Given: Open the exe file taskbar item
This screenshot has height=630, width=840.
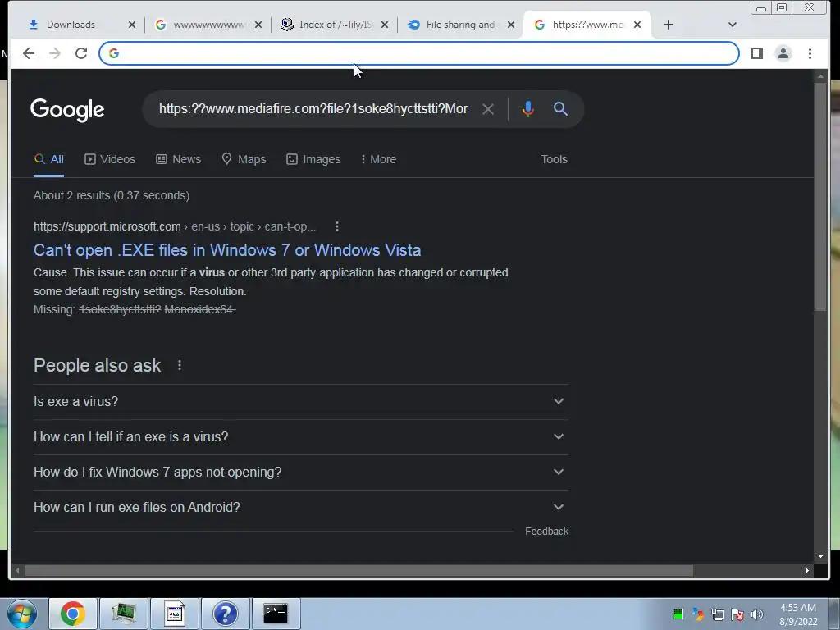Looking at the screenshot, I should pos(175,614).
